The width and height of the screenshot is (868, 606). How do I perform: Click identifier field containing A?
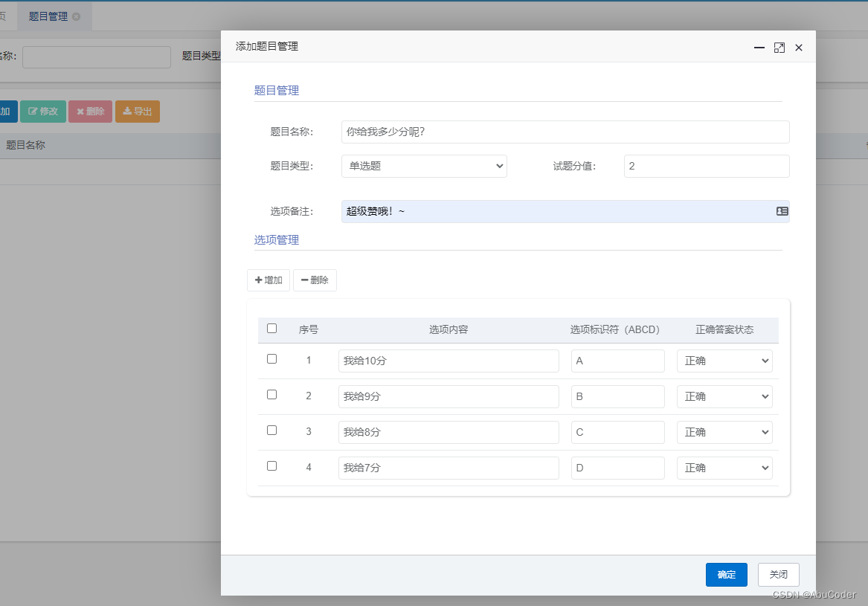point(618,361)
